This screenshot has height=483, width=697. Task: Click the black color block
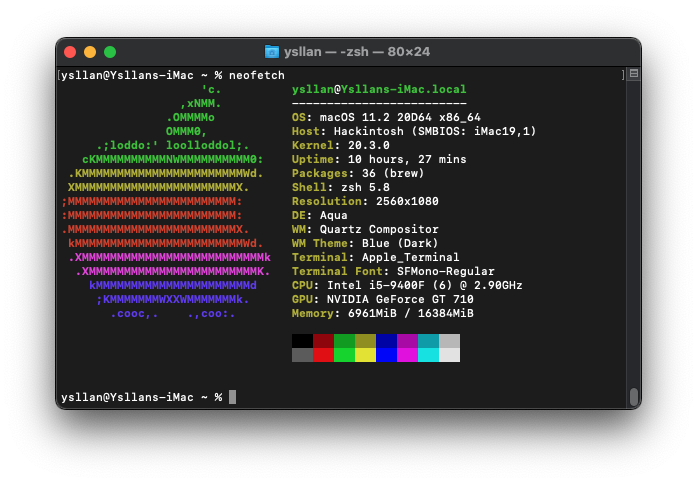point(302,341)
